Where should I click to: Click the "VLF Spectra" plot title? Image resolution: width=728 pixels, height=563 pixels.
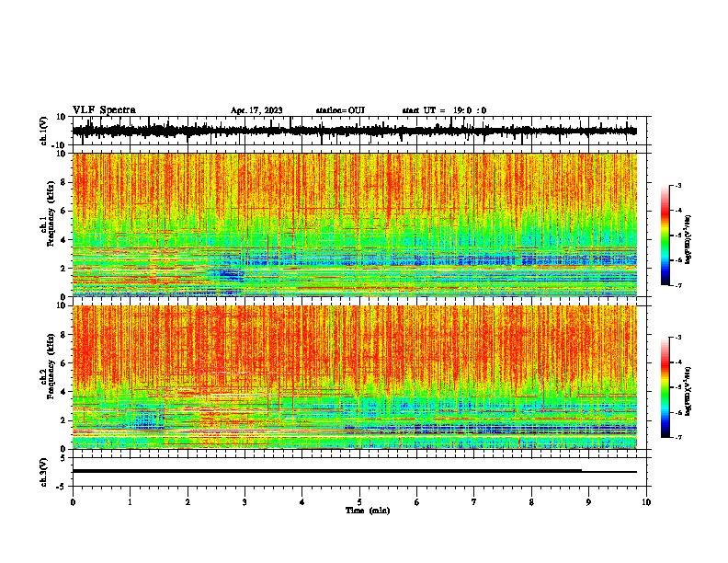pyautogui.click(x=104, y=110)
